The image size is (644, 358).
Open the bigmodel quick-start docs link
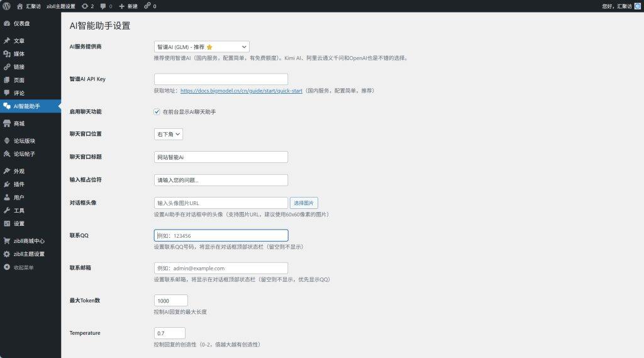tap(241, 91)
